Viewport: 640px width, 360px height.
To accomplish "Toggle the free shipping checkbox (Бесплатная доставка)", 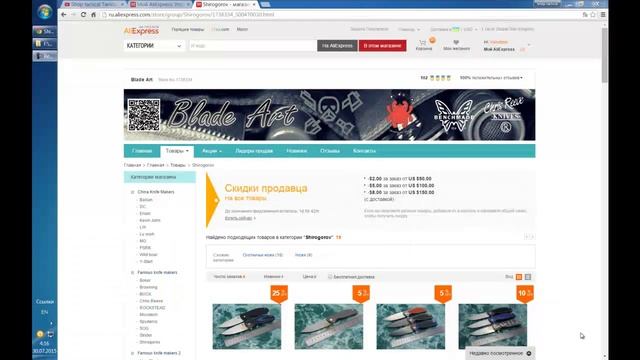I will tap(330, 277).
